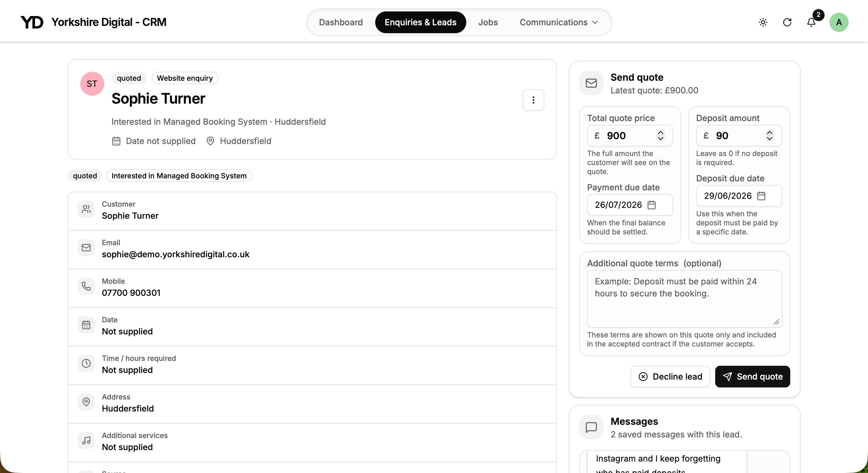Click the email sophie@demo.yorkshiredigital.co.uk
The image size is (868, 473).
(175, 254)
